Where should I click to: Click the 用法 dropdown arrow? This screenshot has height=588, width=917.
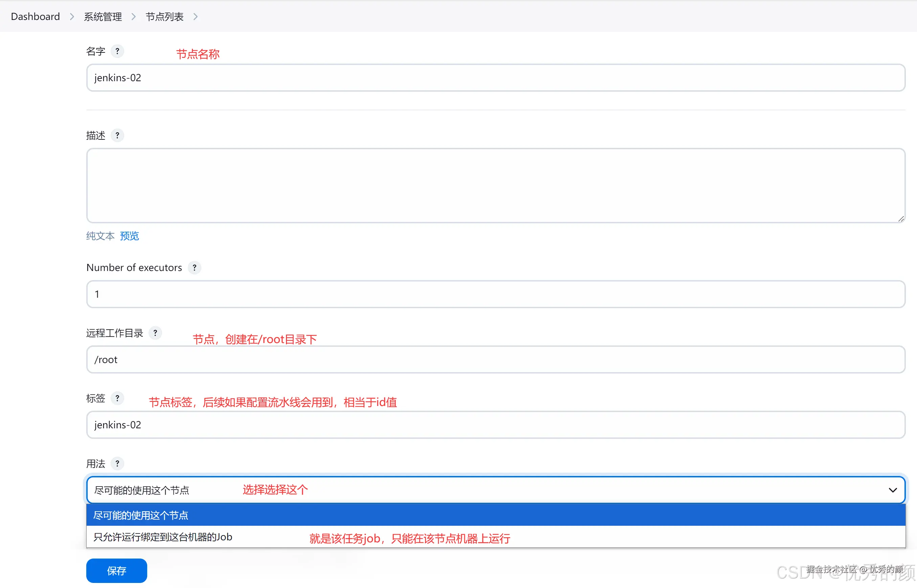[x=892, y=490]
